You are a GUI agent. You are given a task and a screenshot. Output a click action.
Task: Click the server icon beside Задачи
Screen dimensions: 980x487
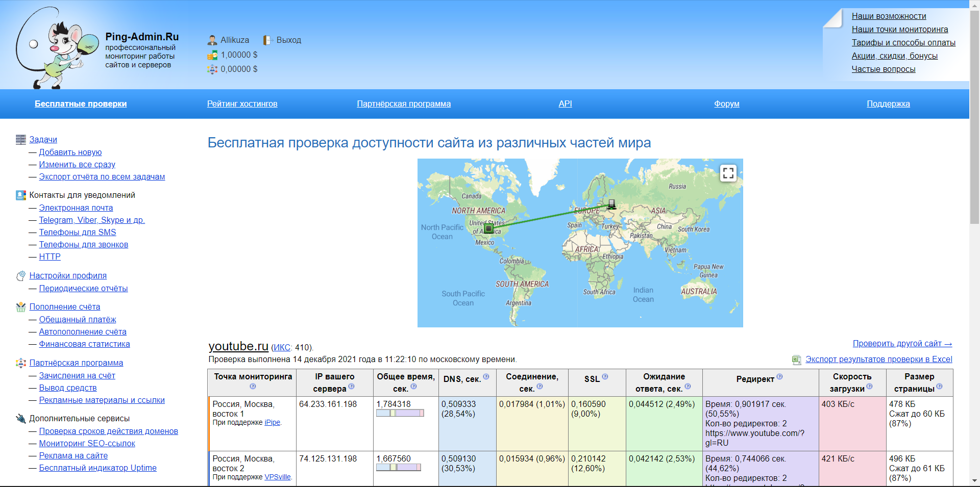(21, 140)
